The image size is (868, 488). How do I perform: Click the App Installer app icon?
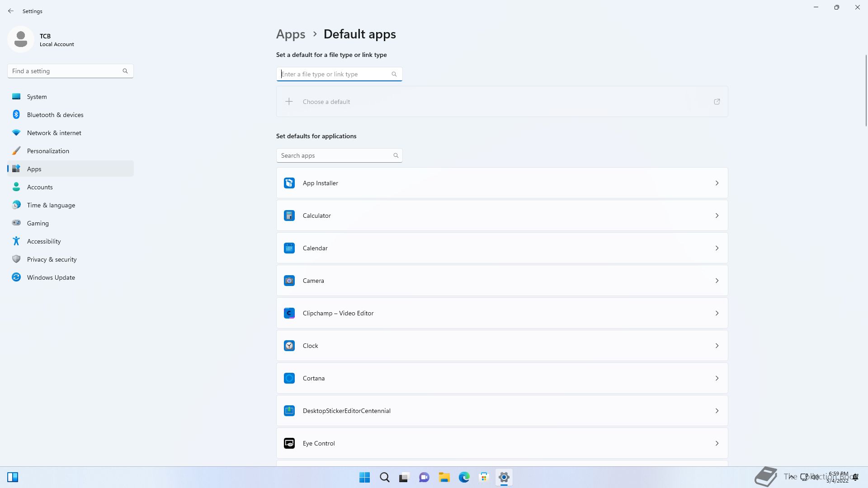coord(289,183)
